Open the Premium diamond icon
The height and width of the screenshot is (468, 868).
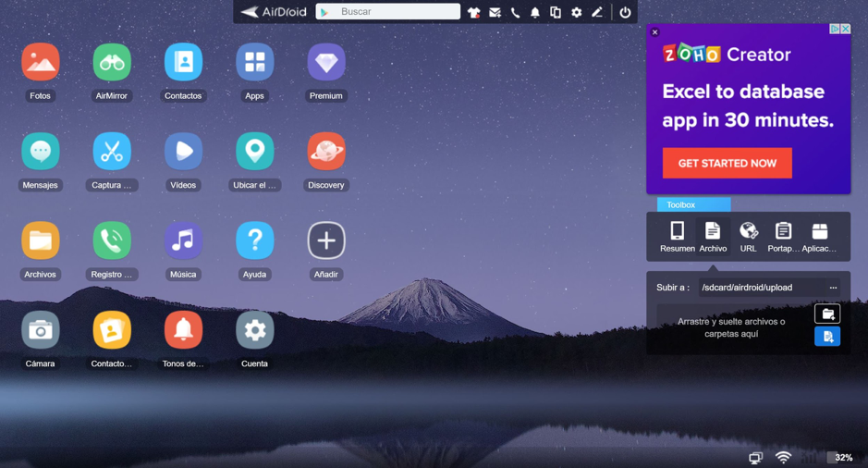tap(326, 62)
